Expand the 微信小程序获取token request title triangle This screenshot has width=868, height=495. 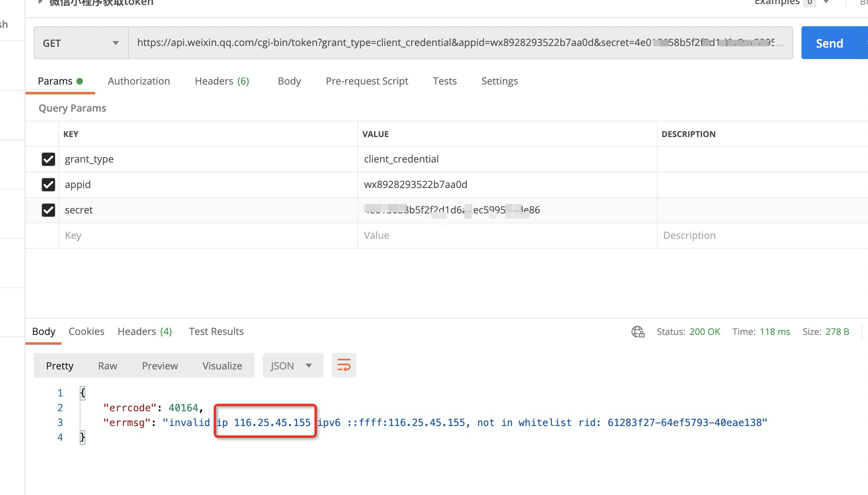point(40,2)
